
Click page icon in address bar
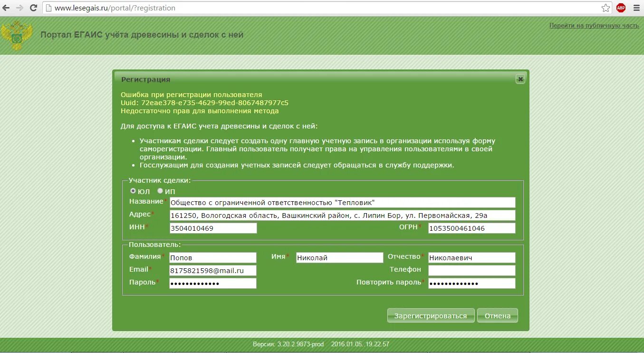pos(48,8)
